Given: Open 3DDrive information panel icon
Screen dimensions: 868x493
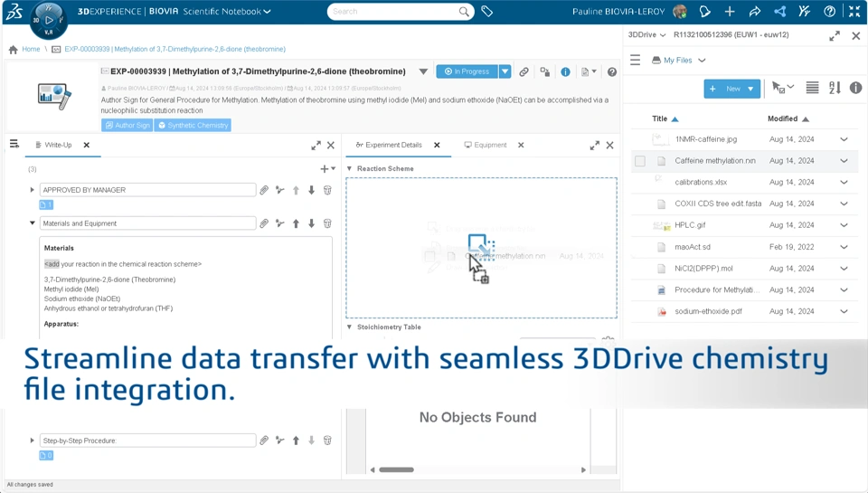Looking at the screenshot, I should click(x=855, y=88).
